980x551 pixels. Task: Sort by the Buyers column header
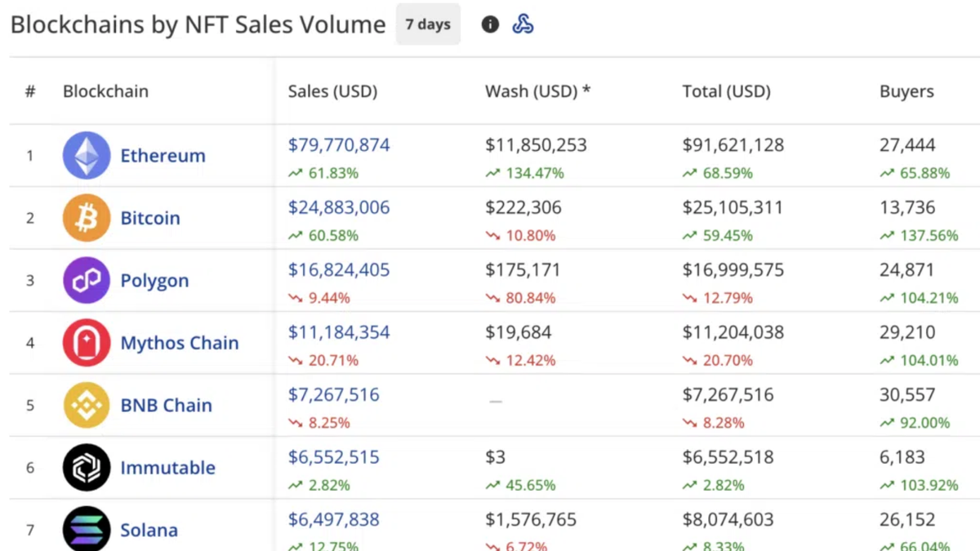[906, 91]
